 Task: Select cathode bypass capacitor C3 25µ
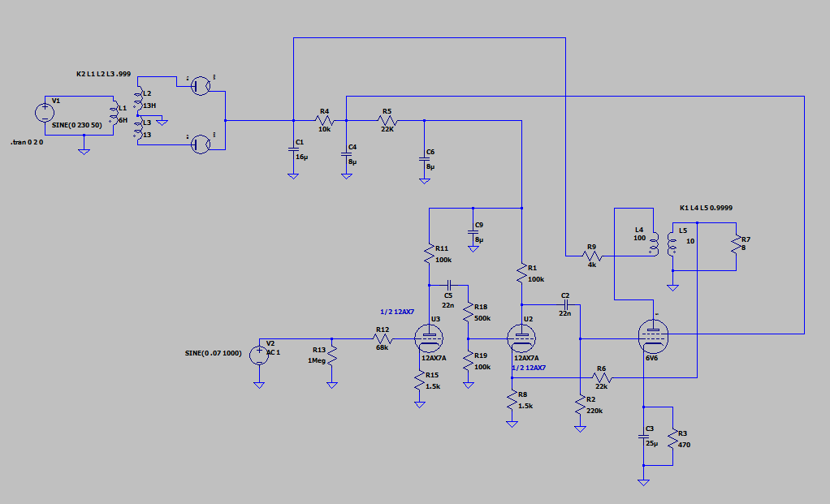point(643,437)
